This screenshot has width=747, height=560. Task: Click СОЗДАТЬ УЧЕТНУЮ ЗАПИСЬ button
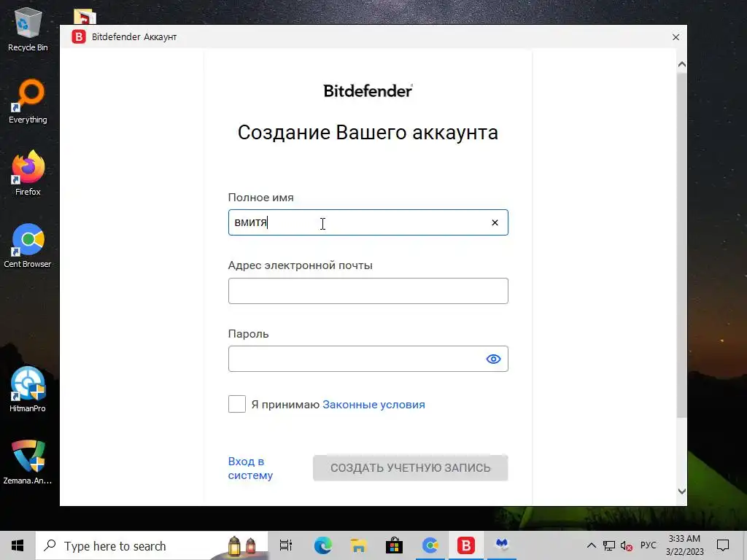pyautogui.click(x=410, y=467)
